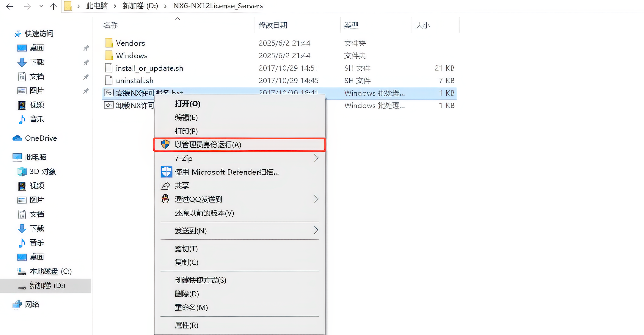Sort files by 修改日期 column header
This screenshot has width=644, height=335.
pyautogui.click(x=273, y=25)
